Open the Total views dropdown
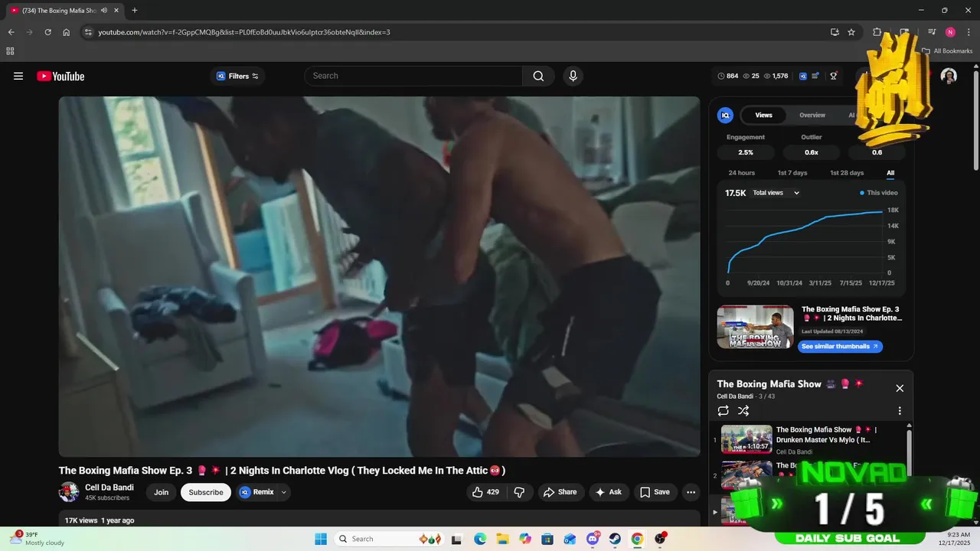Screen dimensions: 980x551 (776, 193)
